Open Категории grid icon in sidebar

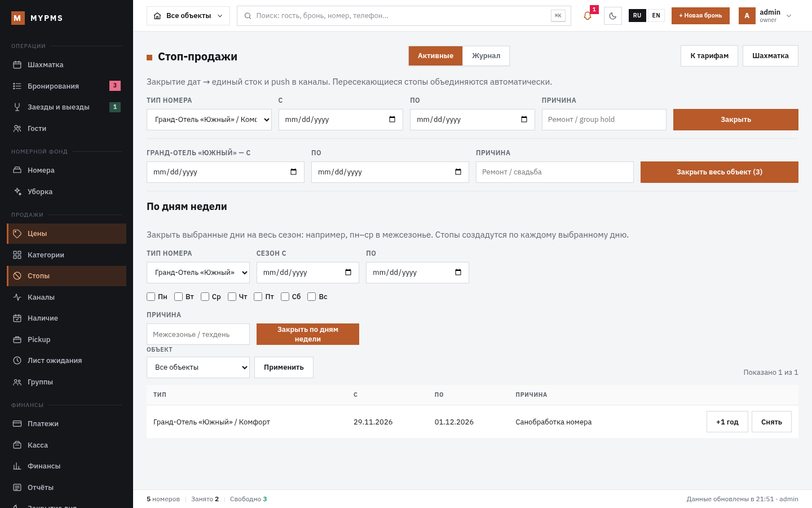click(x=17, y=255)
